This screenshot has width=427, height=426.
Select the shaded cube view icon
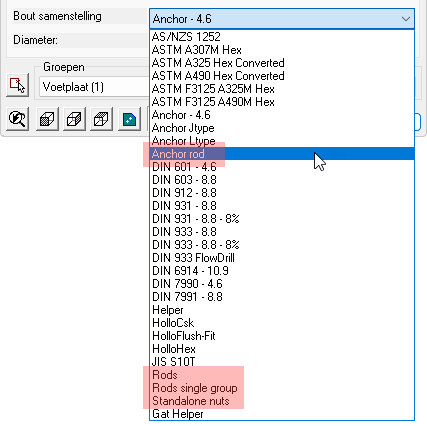click(47, 119)
